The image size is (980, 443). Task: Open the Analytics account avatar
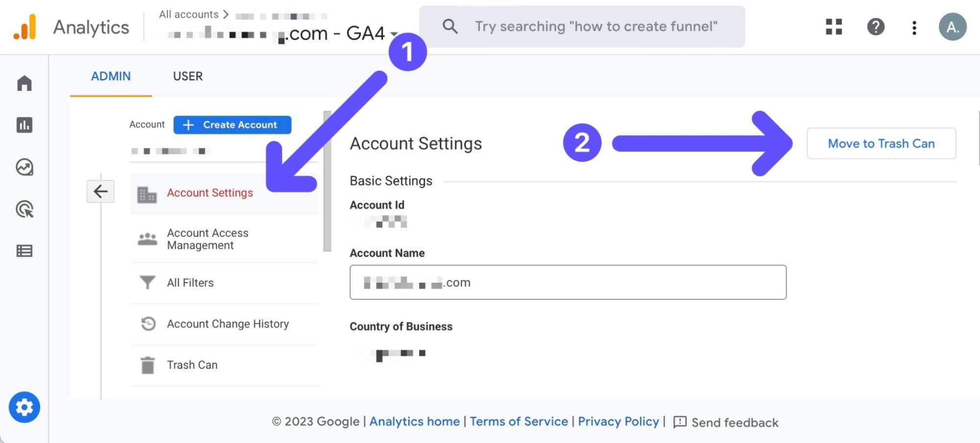(953, 27)
